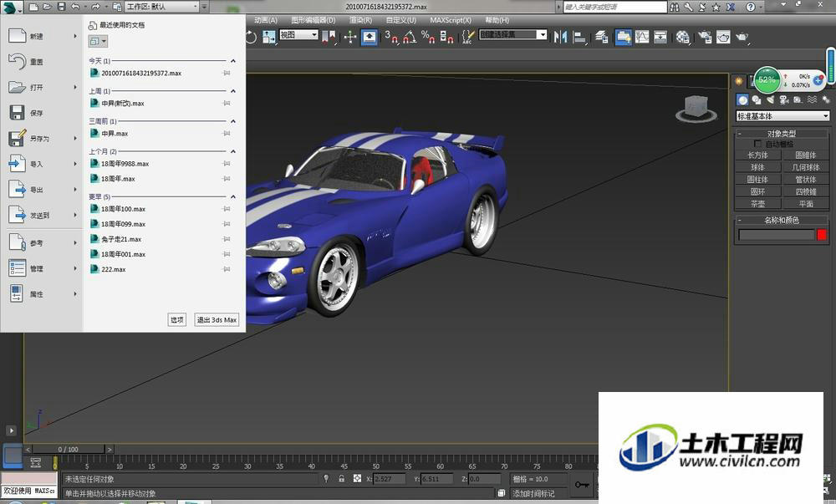The width and height of the screenshot is (836, 504).
Task: Click the ViewCube in the viewport
Action: (696, 108)
